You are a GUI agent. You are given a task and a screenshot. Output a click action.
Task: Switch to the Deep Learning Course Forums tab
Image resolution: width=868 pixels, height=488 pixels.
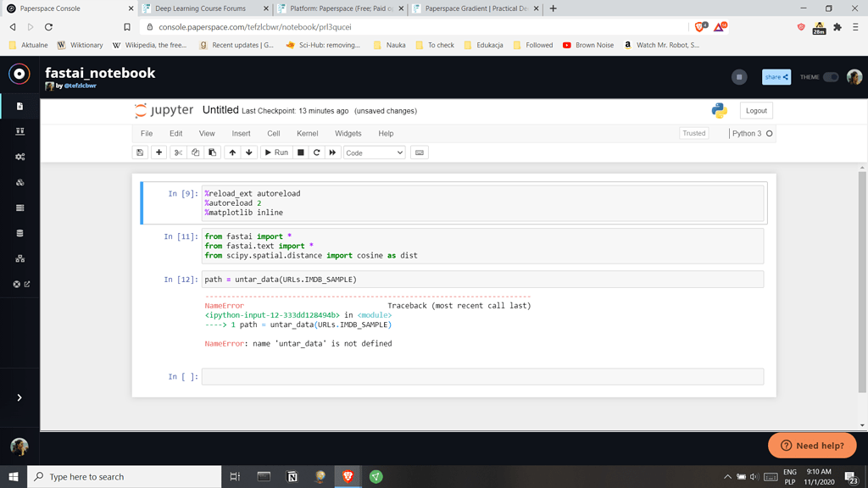pyautogui.click(x=203, y=8)
